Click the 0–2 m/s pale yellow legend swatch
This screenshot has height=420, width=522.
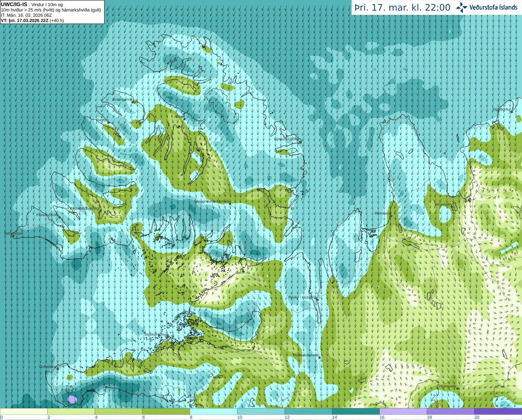(x=24, y=411)
